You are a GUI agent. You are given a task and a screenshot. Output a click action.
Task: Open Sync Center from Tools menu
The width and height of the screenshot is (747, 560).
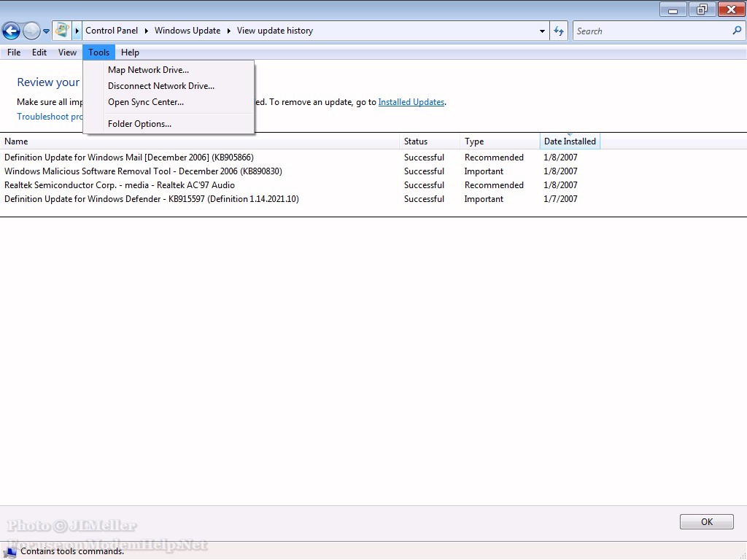coord(145,102)
